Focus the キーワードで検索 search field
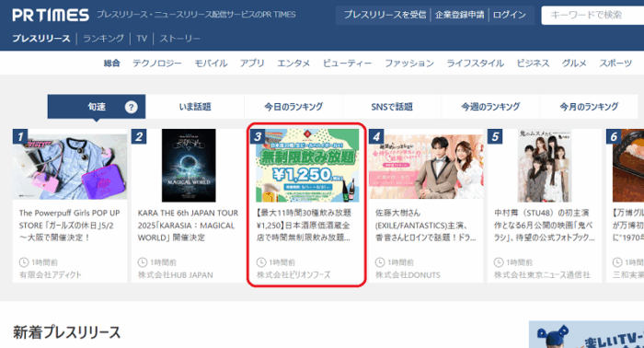 592,16
